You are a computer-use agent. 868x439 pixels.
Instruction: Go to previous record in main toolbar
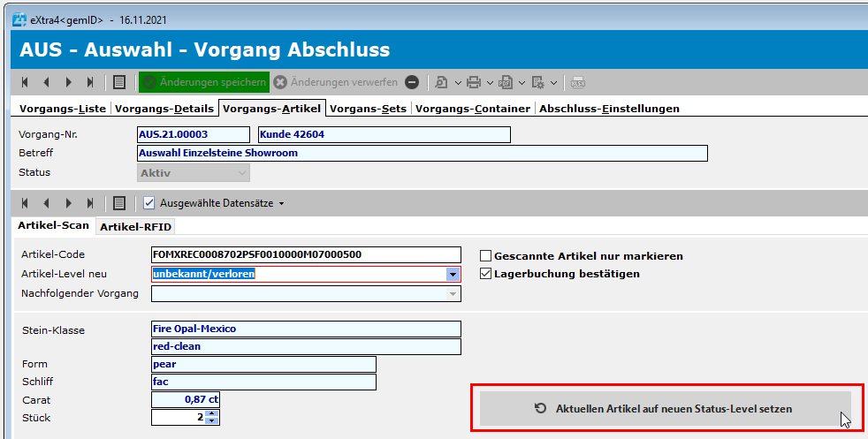(47, 82)
